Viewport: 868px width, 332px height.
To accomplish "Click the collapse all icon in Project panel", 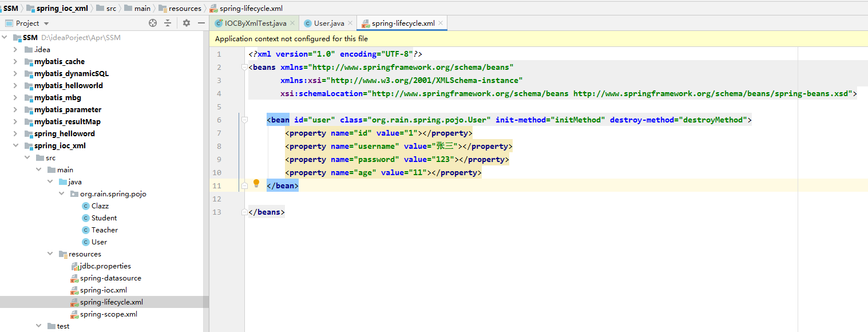I will coord(168,23).
